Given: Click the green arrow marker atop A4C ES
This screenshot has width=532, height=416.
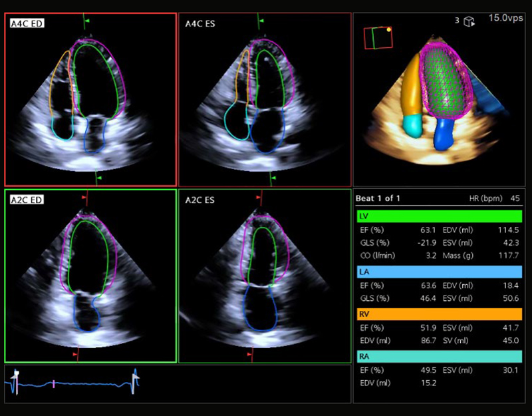Looking at the screenshot, I should [x=261, y=22].
